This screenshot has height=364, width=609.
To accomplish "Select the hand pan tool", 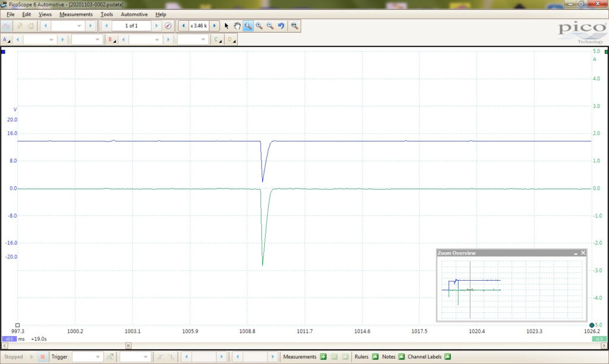I will click(237, 26).
